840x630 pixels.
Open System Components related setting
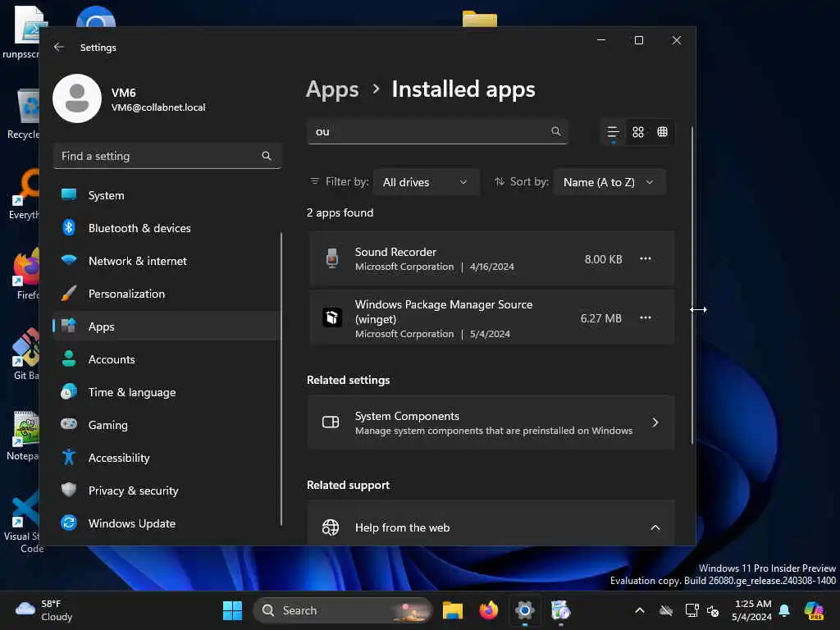tap(491, 422)
